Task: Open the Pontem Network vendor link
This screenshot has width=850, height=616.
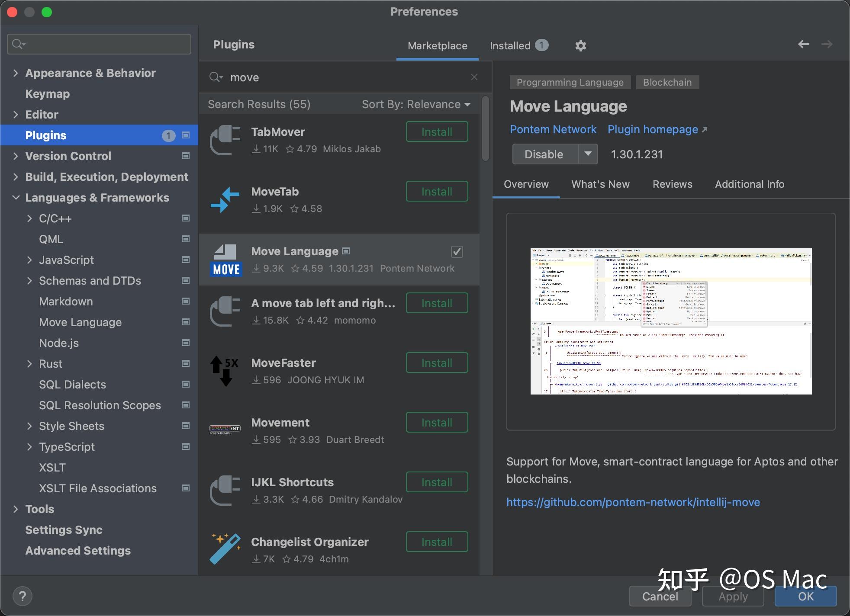Action: click(553, 129)
